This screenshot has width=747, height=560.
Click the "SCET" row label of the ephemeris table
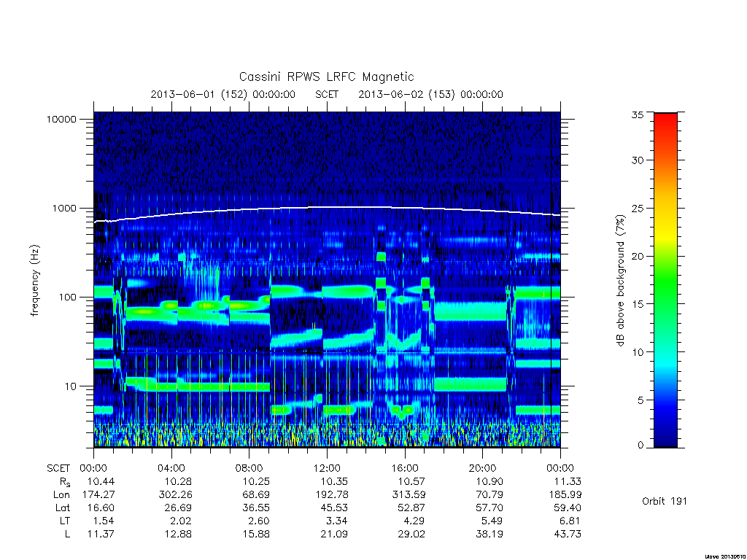(58, 469)
